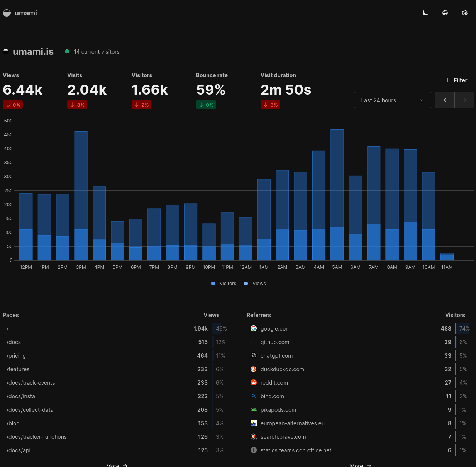Screen dimensions: 476x467
Task: Open the Last 24 hours date range dropdown
Action: (x=393, y=100)
